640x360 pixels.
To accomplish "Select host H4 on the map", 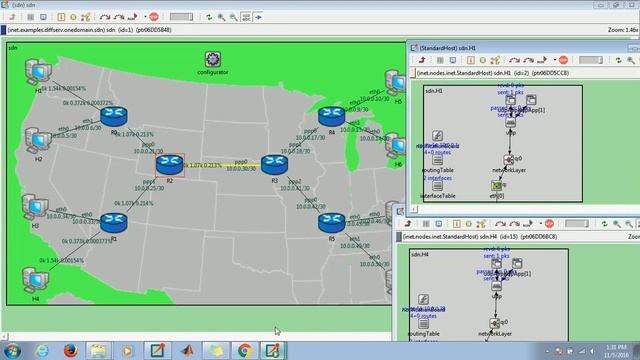I will pyautogui.click(x=35, y=280).
